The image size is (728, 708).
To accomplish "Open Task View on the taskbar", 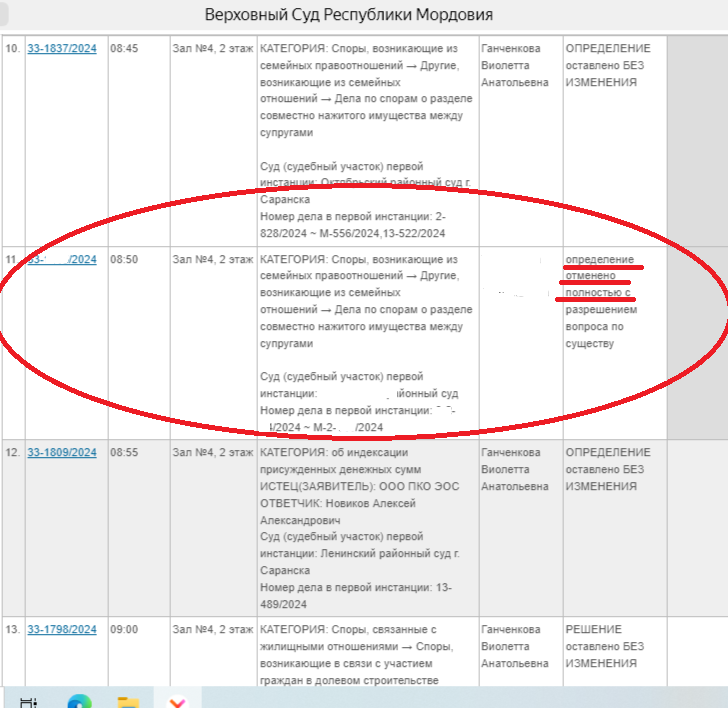I will pyautogui.click(x=28, y=702).
